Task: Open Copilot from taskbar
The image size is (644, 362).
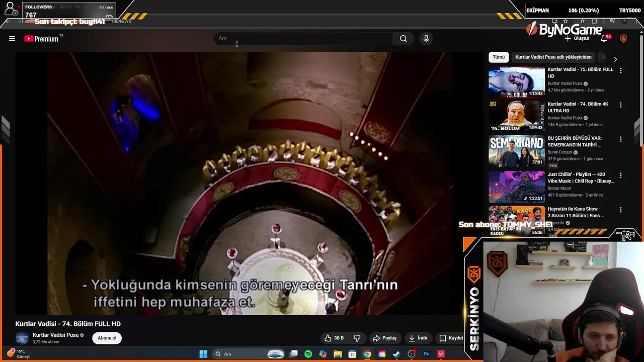Action: pyautogui.click(x=323, y=354)
